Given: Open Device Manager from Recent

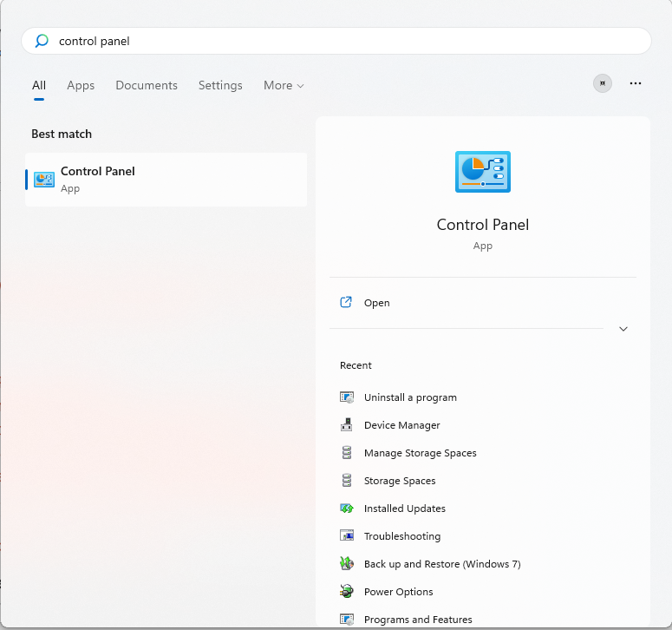Looking at the screenshot, I should pyautogui.click(x=402, y=425).
